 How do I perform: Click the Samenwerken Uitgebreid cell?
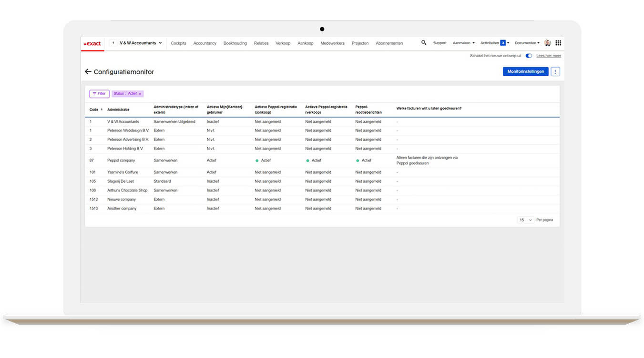pyautogui.click(x=174, y=122)
